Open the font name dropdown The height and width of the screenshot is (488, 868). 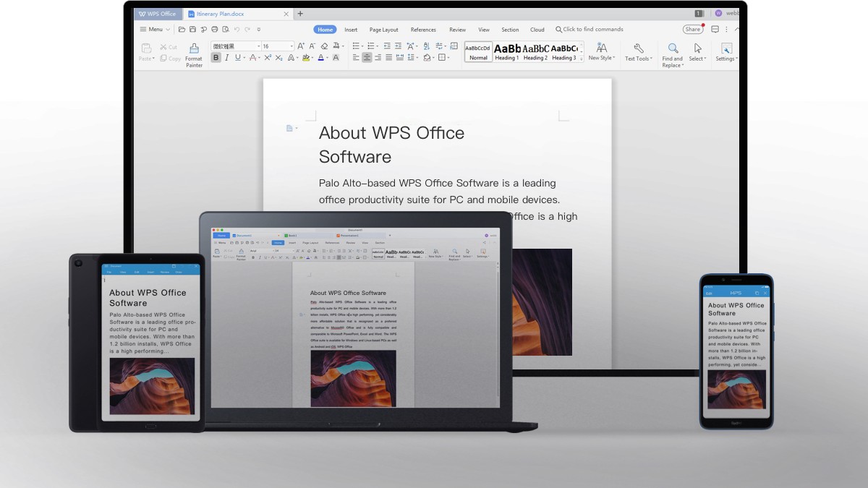click(x=259, y=46)
